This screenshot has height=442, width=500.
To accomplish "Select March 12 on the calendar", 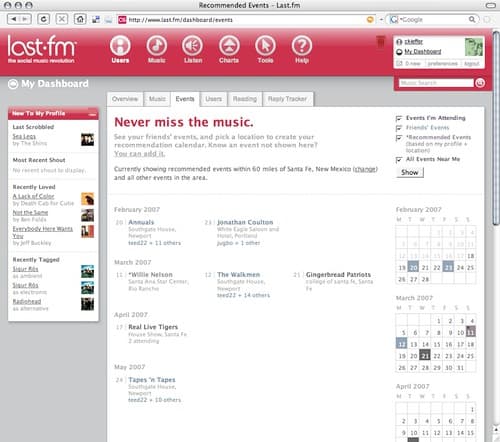I will coord(402,344).
